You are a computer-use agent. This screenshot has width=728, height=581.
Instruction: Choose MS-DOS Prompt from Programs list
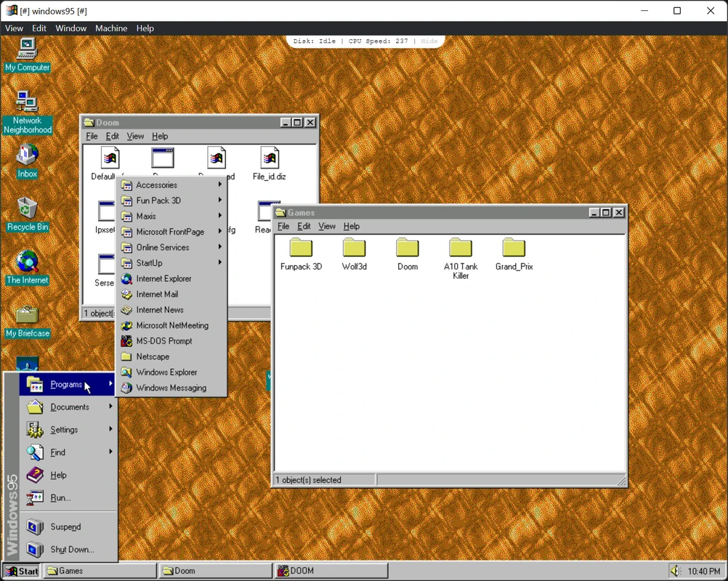point(163,341)
